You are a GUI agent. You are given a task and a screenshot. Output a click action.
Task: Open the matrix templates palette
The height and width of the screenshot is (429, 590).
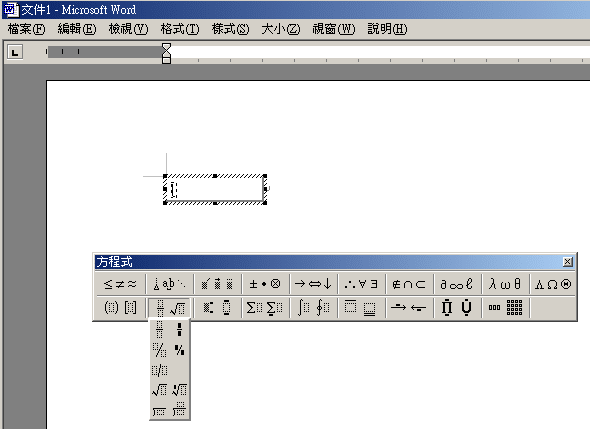[x=505, y=308]
